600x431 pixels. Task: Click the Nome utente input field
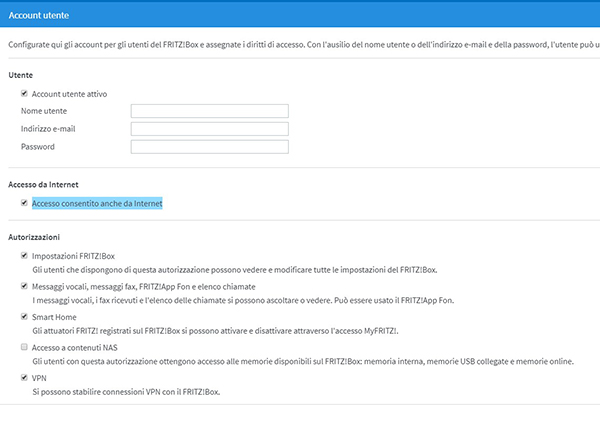point(210,111)
